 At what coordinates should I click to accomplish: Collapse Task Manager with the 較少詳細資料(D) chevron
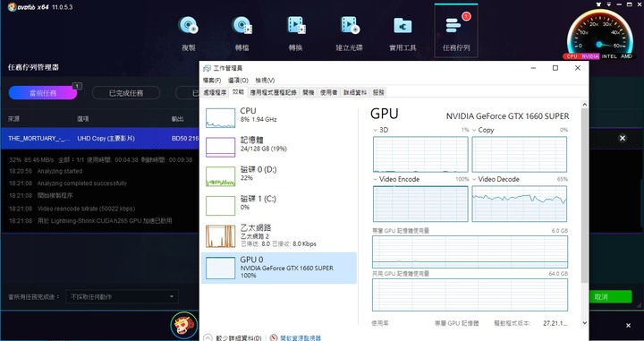(x=208, y=337)
